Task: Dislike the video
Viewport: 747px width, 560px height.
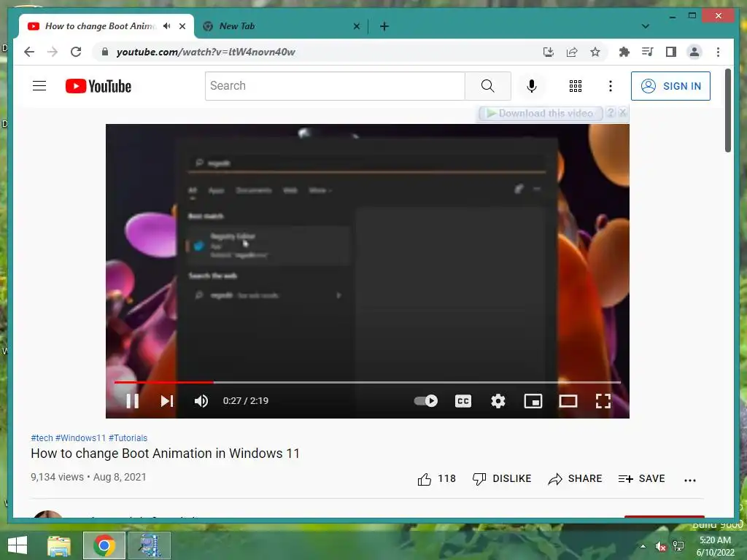Action: pyautogui.click(x=502, y=478)
